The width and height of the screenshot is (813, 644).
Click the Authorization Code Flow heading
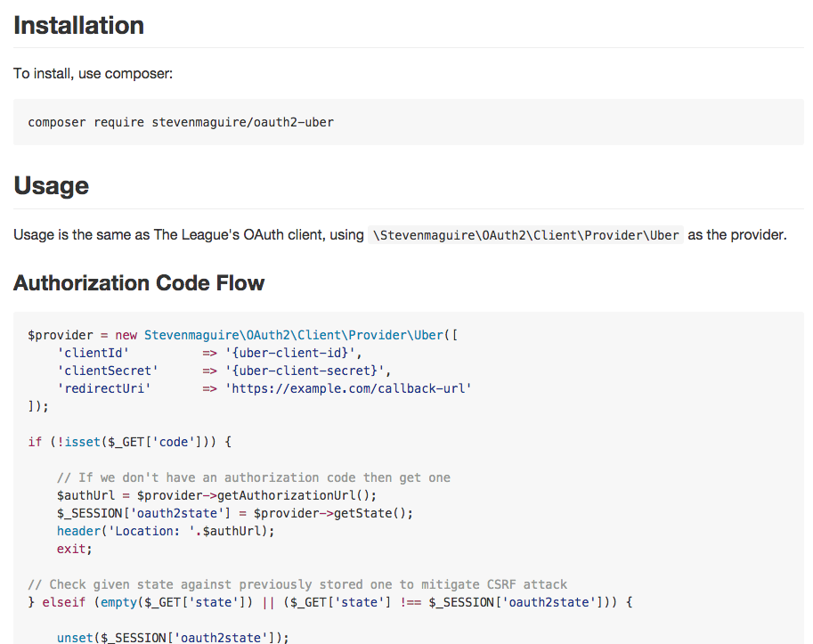[139, 283]
